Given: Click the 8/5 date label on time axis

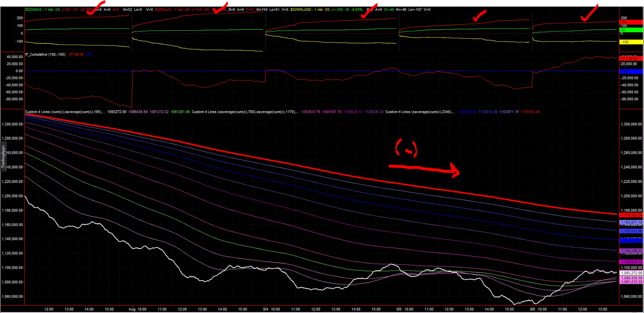Looking at the screenshot, I should tap(399, 309).
